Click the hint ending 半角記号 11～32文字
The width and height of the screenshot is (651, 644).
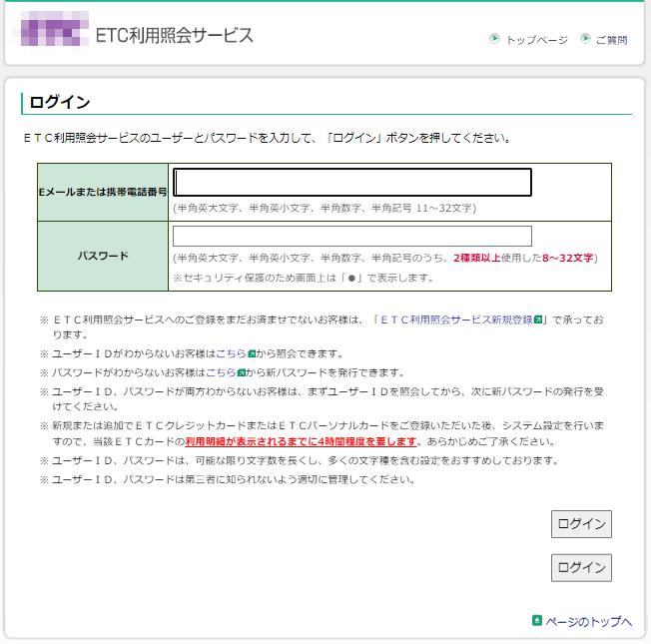click(x=325, y=208)
